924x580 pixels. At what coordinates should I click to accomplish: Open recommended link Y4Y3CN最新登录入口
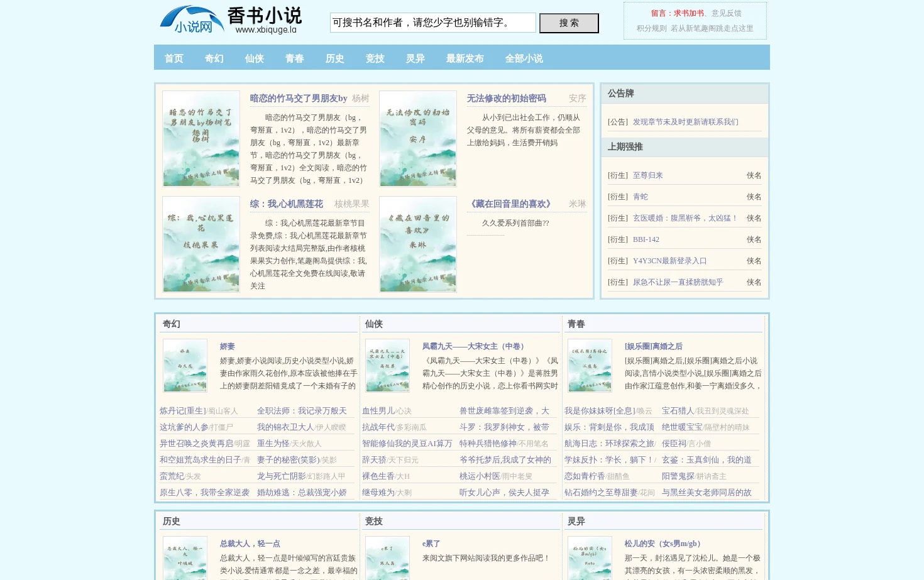click(x=670, y=261)
